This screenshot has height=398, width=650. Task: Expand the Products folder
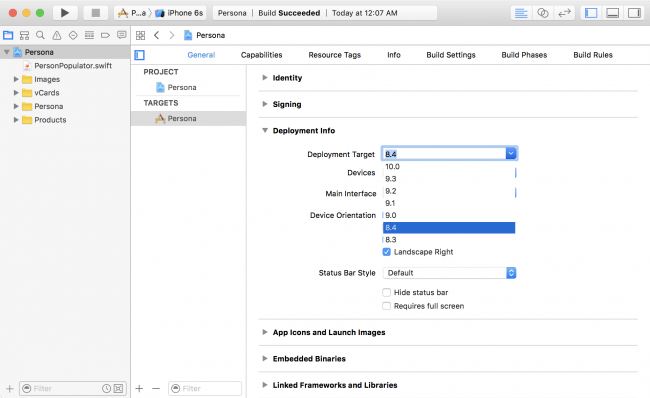coord(16,120)
